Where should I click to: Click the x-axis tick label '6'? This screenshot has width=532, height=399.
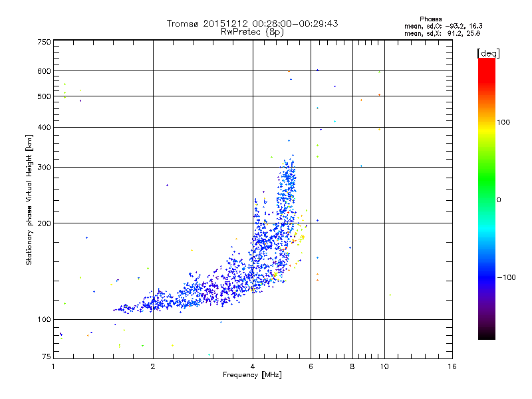tap(311, 366)
